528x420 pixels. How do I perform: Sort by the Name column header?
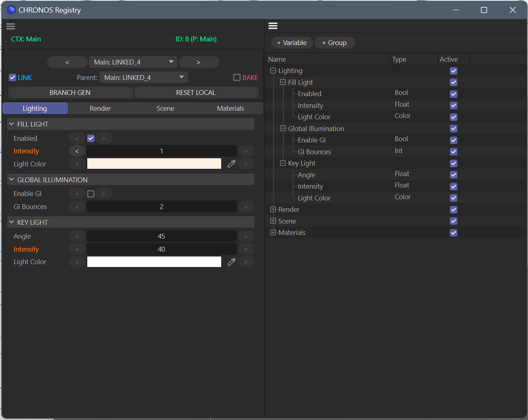[x=328, y=59]
